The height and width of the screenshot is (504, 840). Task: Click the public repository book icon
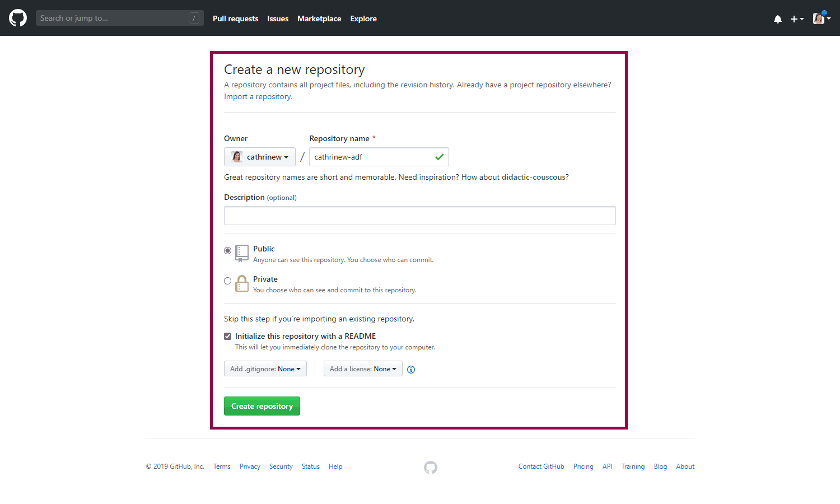tap(242, 253)
